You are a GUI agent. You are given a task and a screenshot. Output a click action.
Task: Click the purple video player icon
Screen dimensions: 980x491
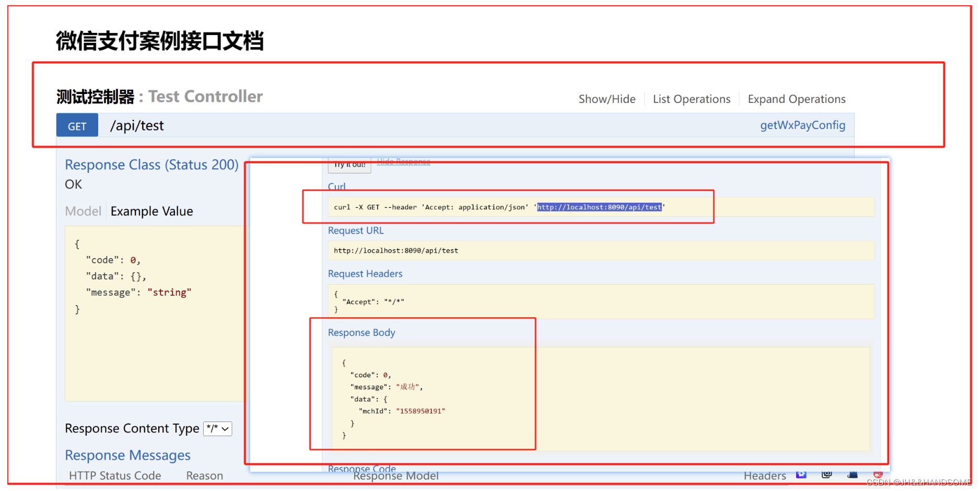pos(801,474)
